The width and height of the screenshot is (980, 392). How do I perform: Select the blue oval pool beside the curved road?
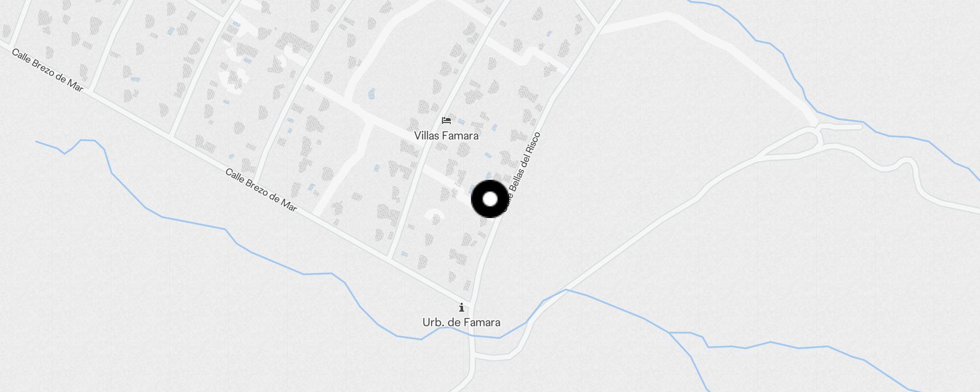click(371, 94)
